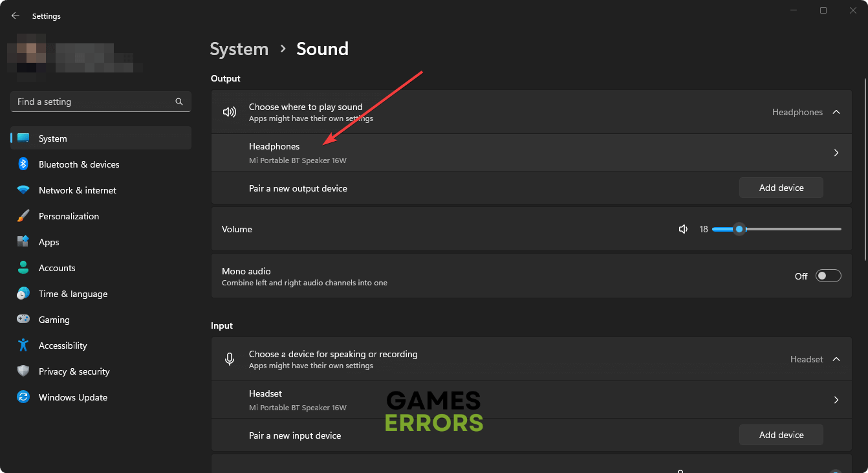Open System settings category

pos(101,138)
